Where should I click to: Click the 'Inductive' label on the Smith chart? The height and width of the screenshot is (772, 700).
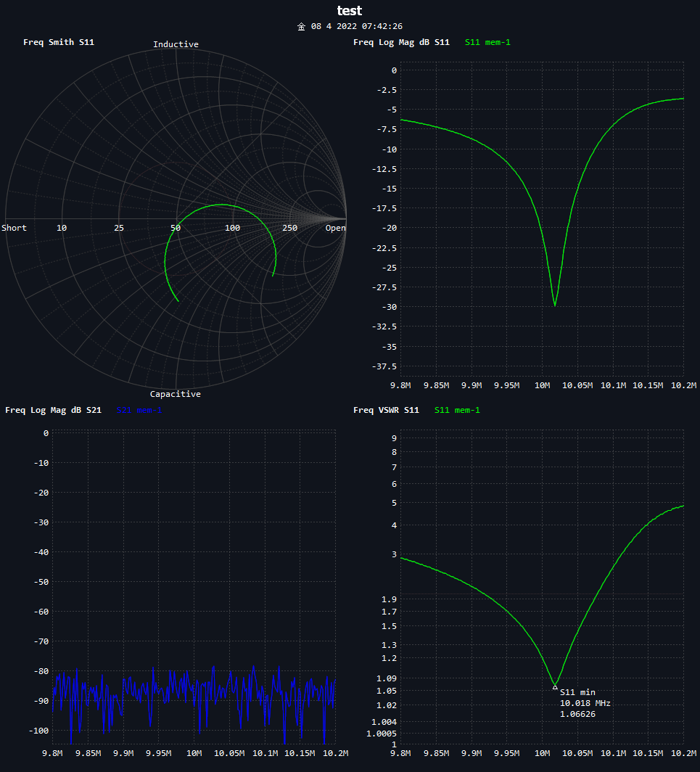tap(176, 44)
